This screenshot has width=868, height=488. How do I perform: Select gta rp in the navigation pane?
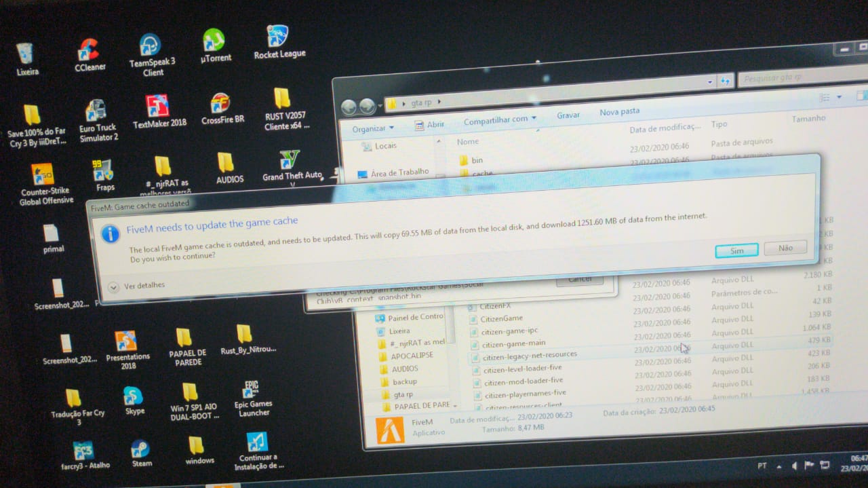coord(397,394)
